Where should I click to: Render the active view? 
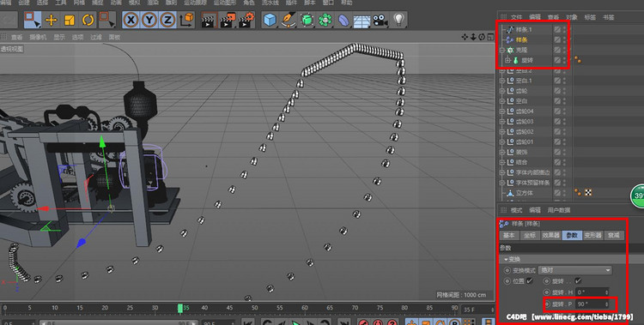tap(209, 20)
